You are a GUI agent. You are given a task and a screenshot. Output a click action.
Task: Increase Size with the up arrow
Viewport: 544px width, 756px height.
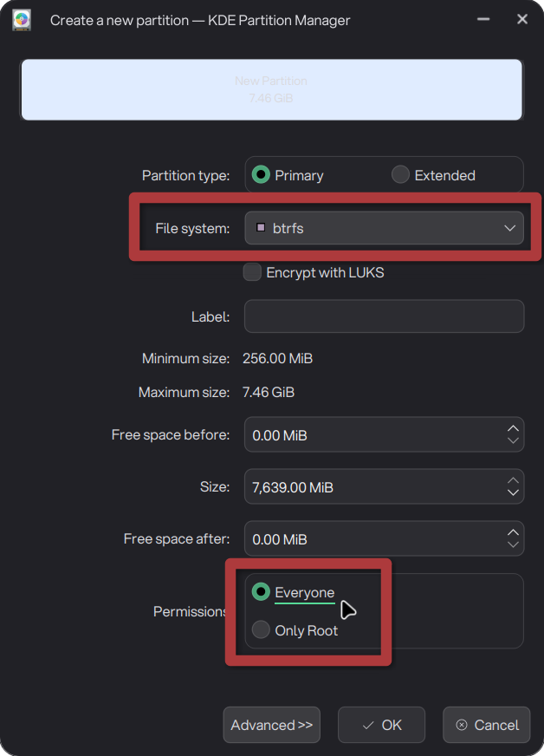513,480
